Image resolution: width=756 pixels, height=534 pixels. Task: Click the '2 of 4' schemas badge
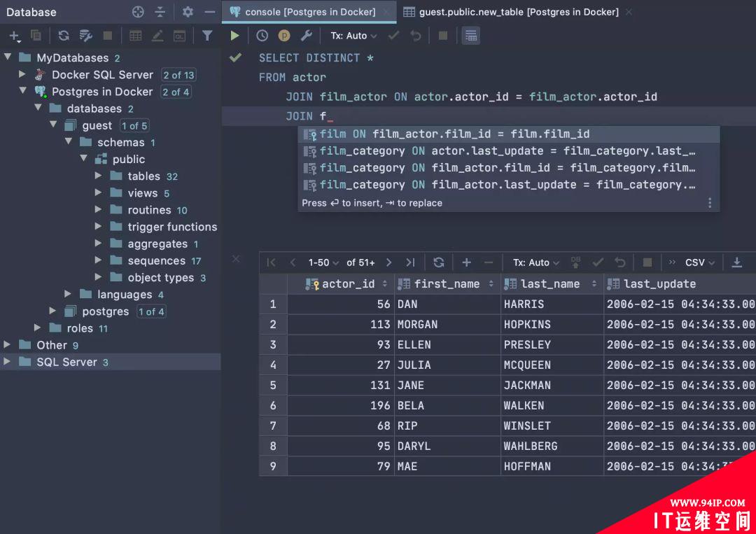[176, 92]
